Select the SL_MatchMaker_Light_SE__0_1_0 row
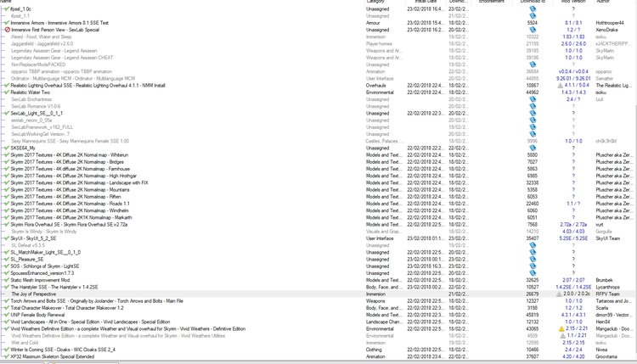637x364 pixels. coord(46,252)
